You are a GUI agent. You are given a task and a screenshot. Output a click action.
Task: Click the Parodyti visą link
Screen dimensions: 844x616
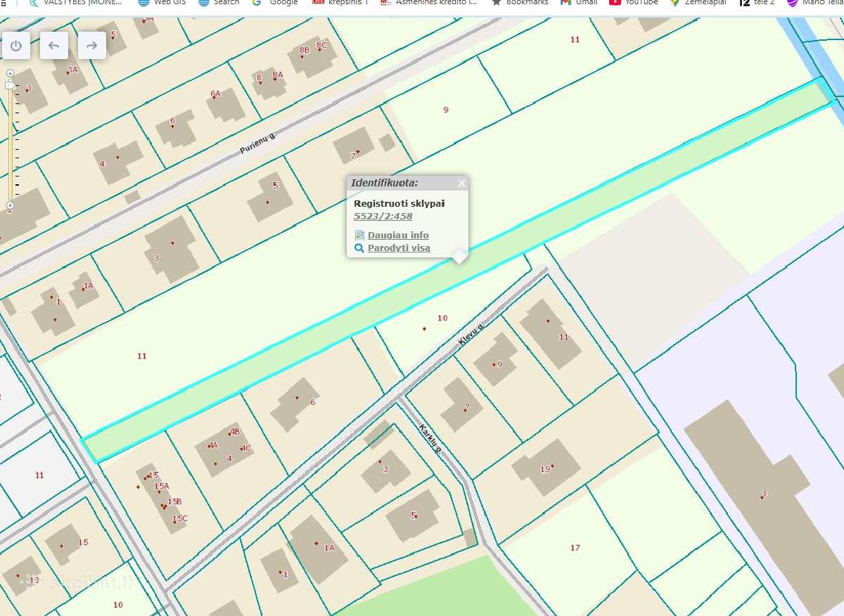pyautogui.click(x=399, y=248)
